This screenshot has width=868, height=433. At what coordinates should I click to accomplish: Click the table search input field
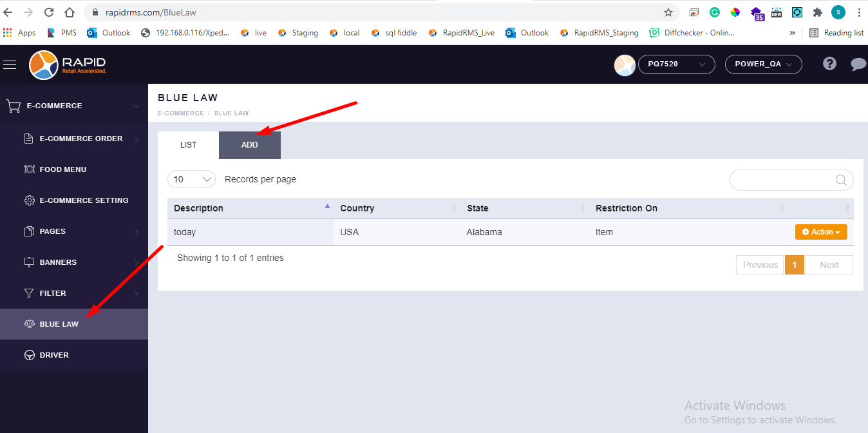point(782,180)
